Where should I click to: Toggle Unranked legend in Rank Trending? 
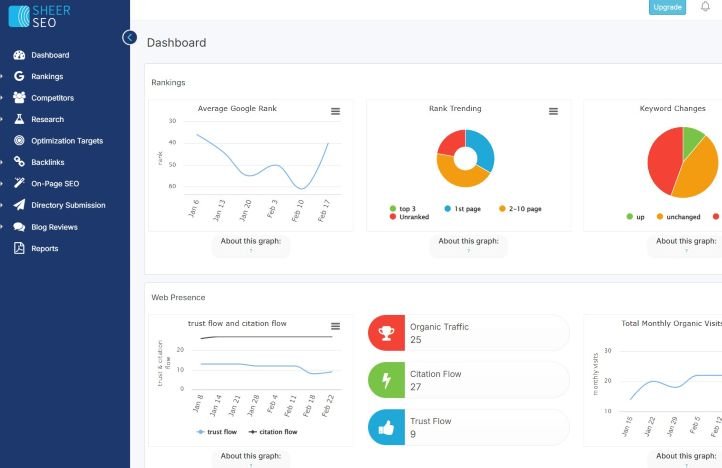point(409,216)
